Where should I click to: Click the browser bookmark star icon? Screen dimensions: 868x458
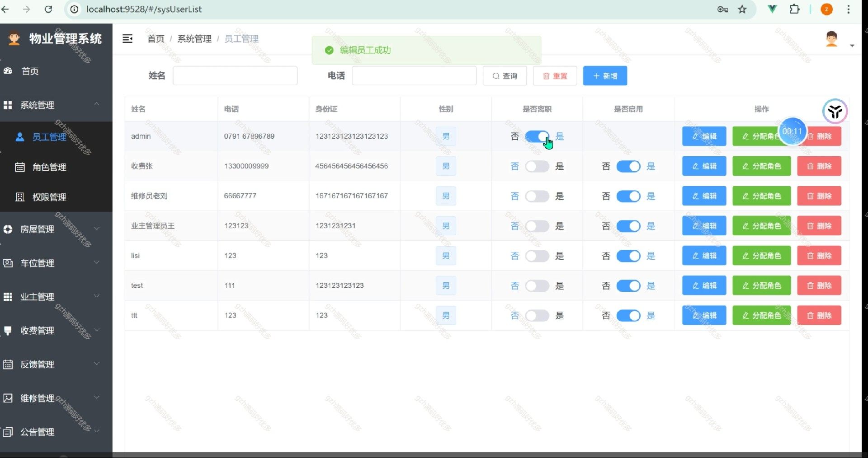pos(742,9)
